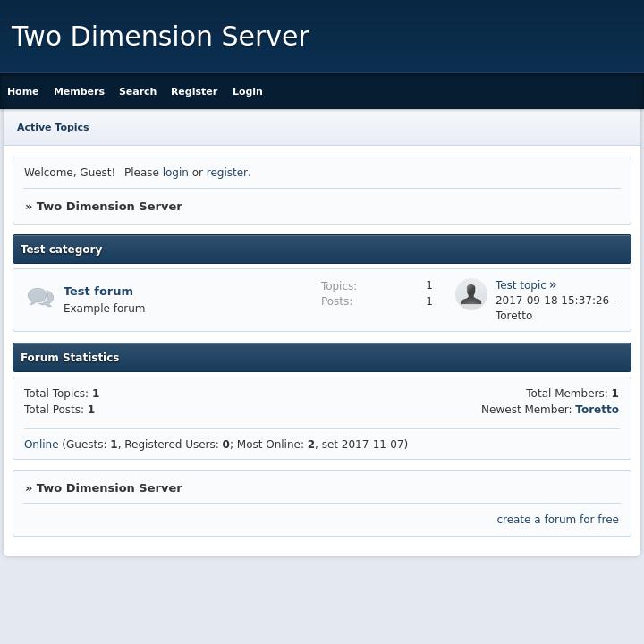
Task: Click the Online users link
Action: click(x=41, y=445)
